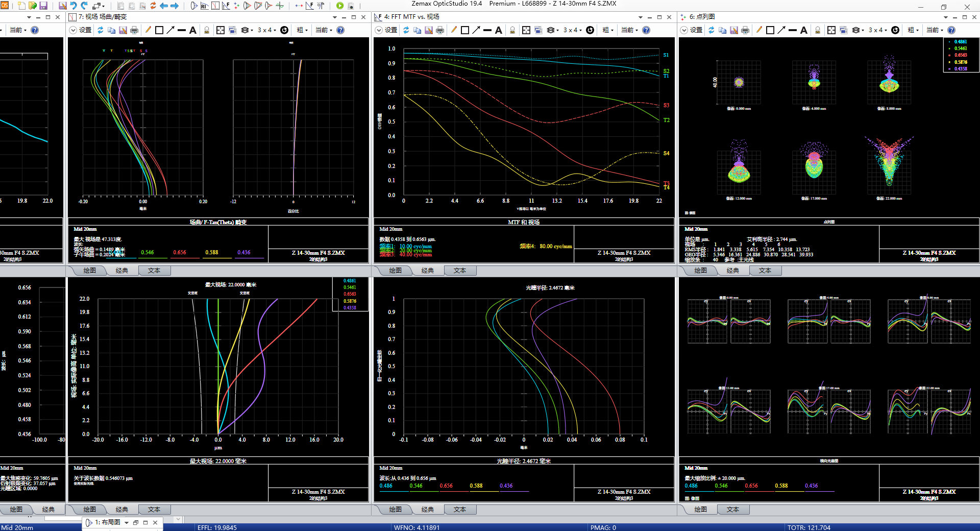Image resolution: width=980 pixels, height=531 pixels.
Task: Open the 粗 line thickness dropdown in window 7
Action: [302, 30]
